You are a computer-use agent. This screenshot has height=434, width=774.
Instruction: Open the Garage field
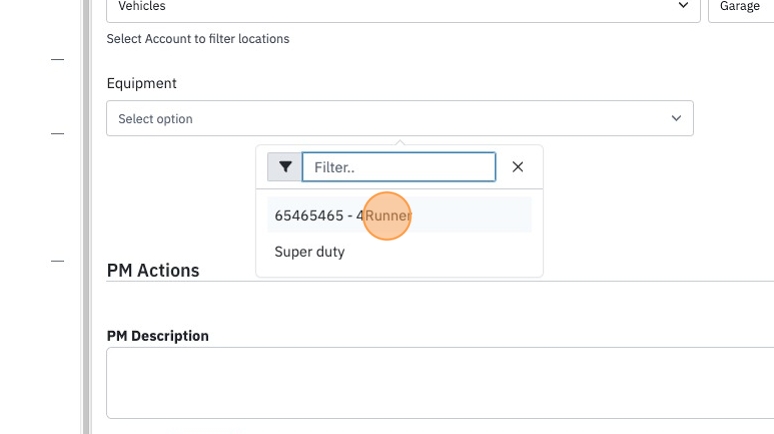741,7
